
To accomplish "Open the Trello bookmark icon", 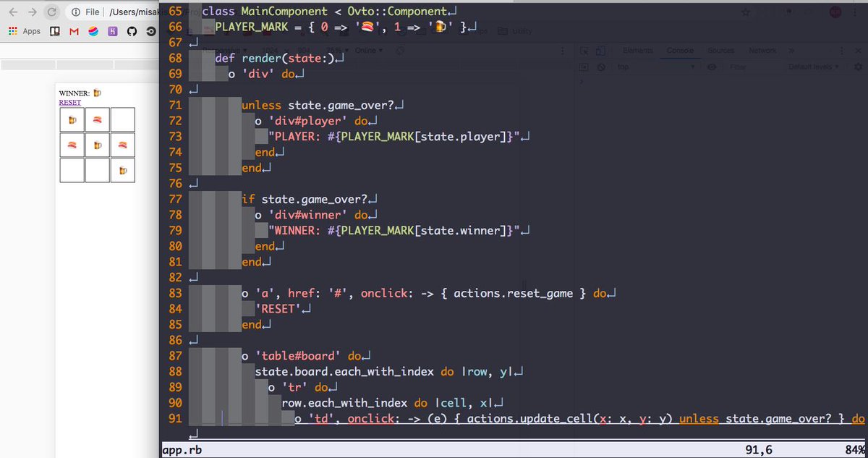I will (x=55, y=32).
